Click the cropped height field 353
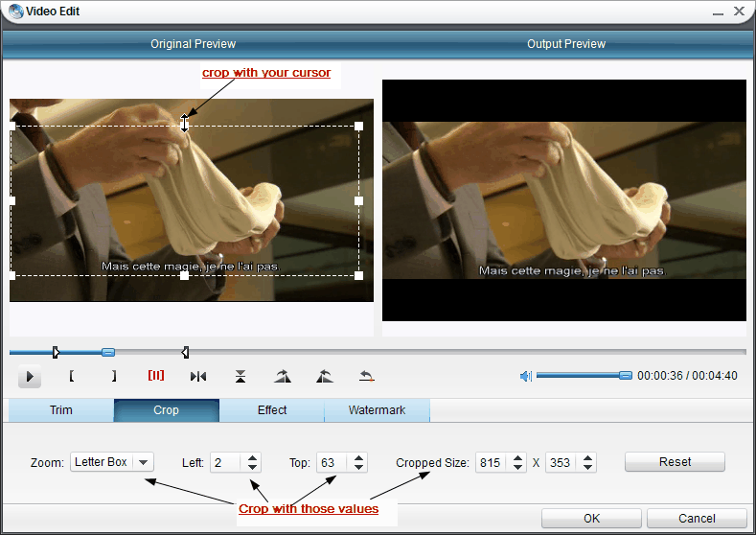This screenshot has width=756, height=535. pos(561,463)
